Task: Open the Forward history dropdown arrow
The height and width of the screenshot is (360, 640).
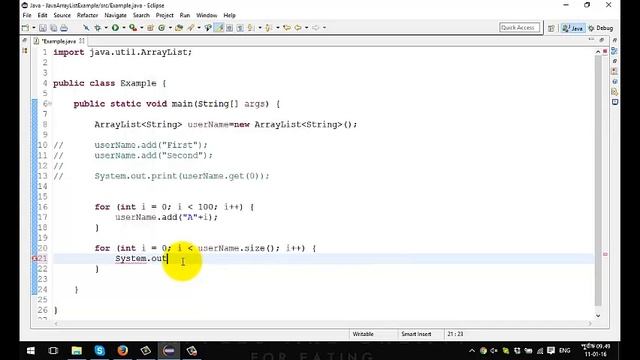Action: point(324,28)
